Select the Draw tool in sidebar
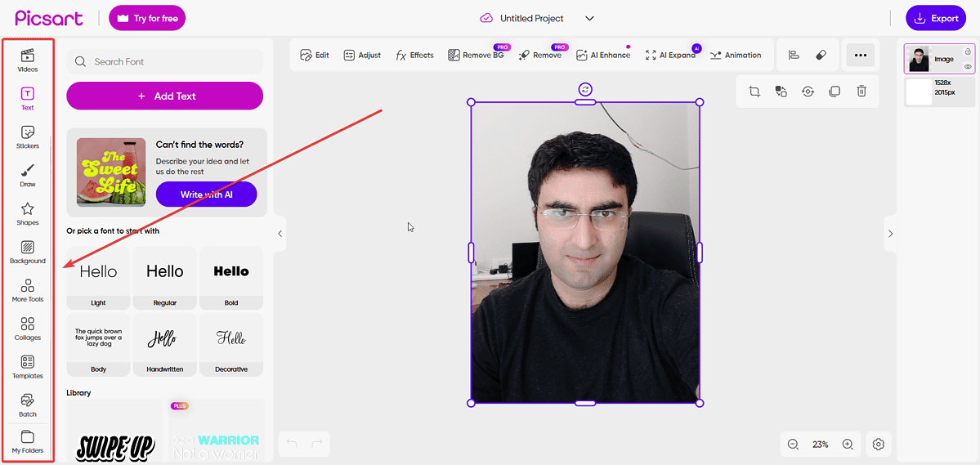The image size is (980, 465). (28, 176)
